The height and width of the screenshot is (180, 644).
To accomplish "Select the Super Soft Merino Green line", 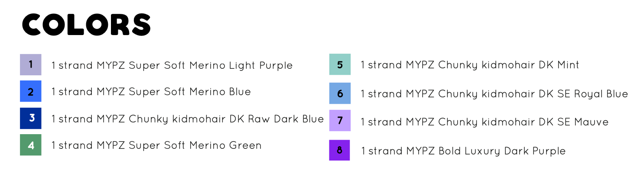I will point(156,145).
